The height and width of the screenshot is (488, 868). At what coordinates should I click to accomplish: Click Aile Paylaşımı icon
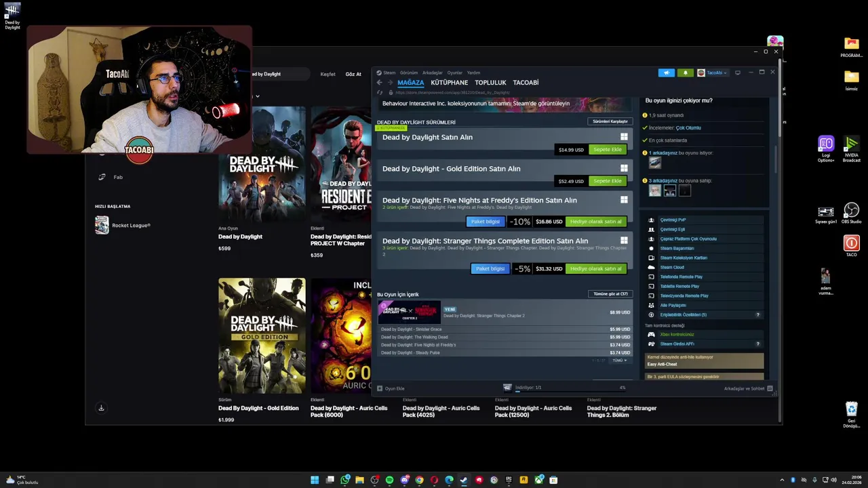652,305
